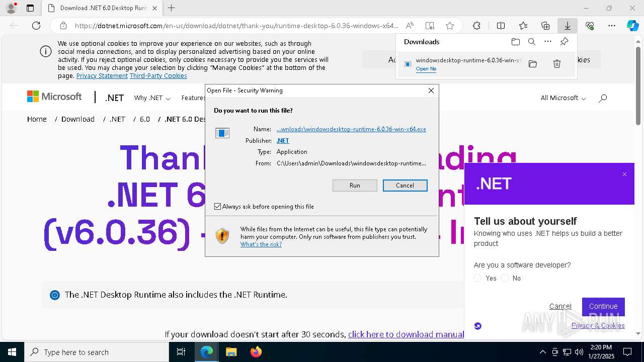Viewport: 644px width, 362px height.
Task: Select No for software developer
Action: (505, 278)
